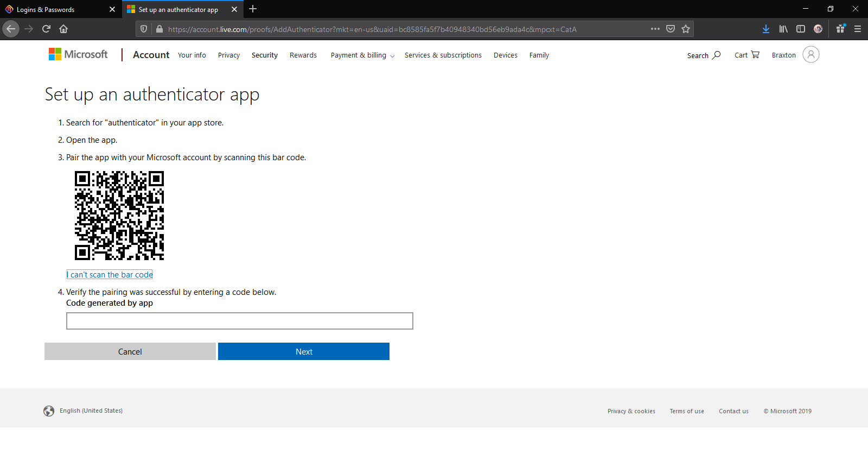Open the Firefox hamburger menu
This screenshot has width=868, height=467.
[858, 29]
